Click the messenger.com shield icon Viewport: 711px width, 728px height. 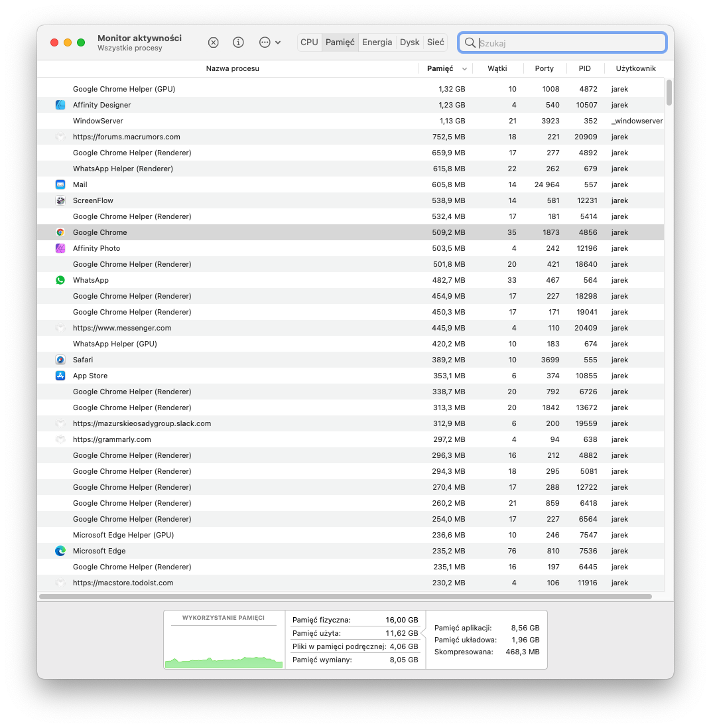click(x=60, y=328)
